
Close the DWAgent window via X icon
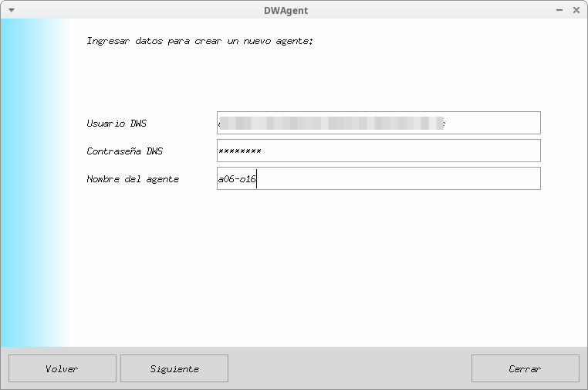(x=576, y=10)
